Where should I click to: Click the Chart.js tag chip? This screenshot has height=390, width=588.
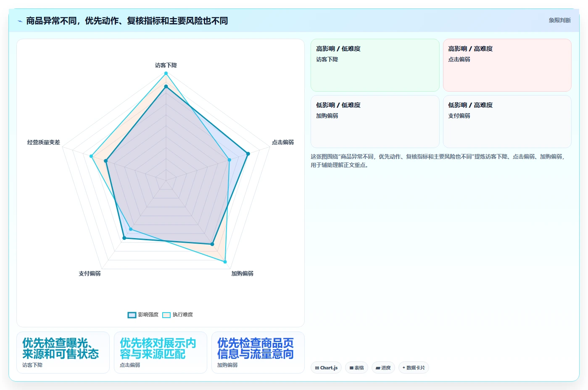tap(326, 368)
